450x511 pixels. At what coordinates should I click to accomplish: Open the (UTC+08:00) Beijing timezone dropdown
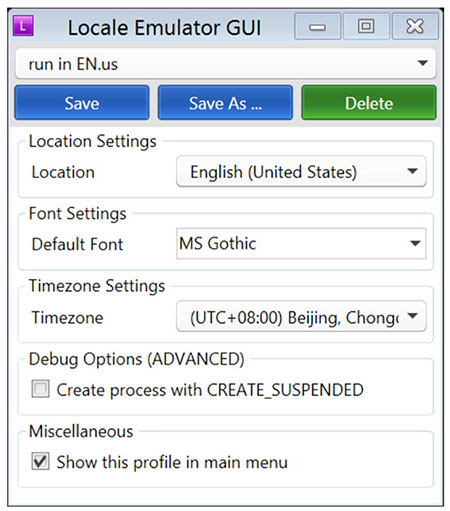coord(301,317)
